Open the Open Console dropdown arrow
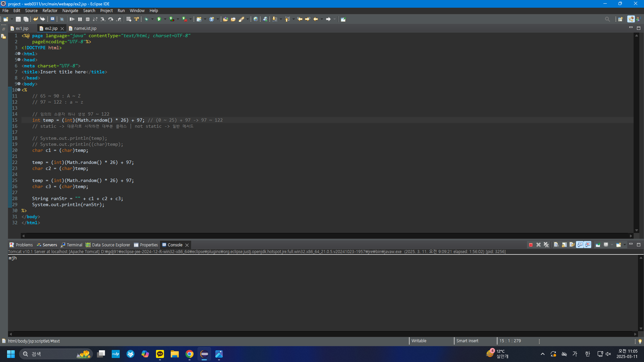 (625, 245)
